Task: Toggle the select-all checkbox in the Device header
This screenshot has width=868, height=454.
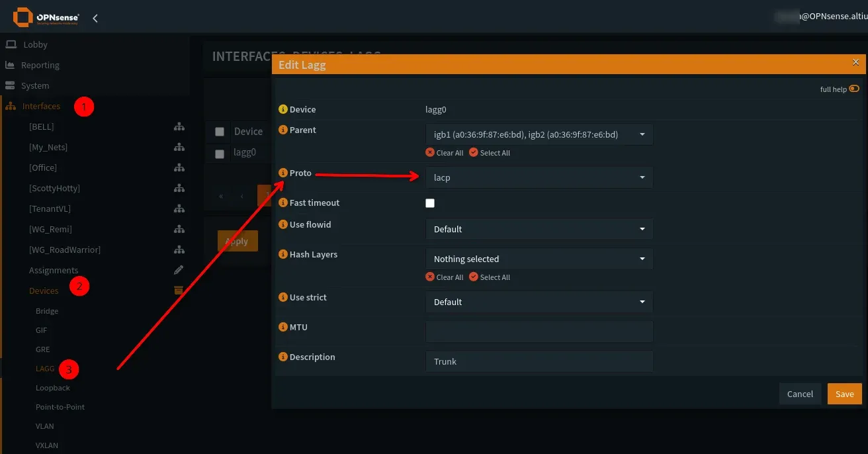Action: coord(220,132)
